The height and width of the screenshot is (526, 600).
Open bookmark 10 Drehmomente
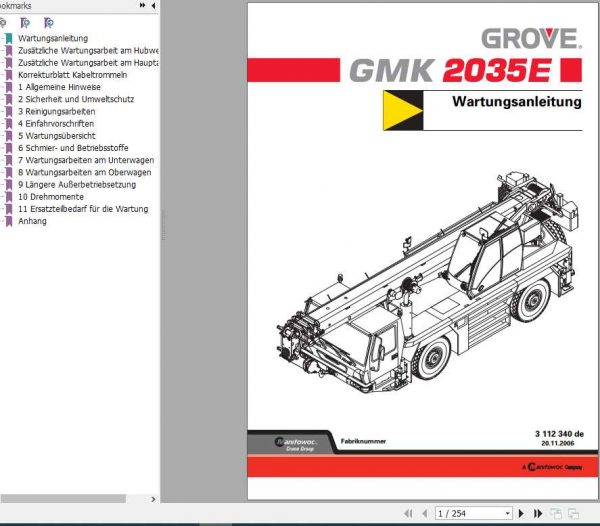click(x=51, y=197)
